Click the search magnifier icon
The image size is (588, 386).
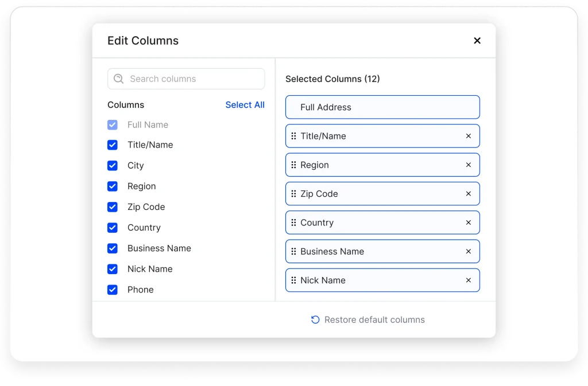(118, 79)
